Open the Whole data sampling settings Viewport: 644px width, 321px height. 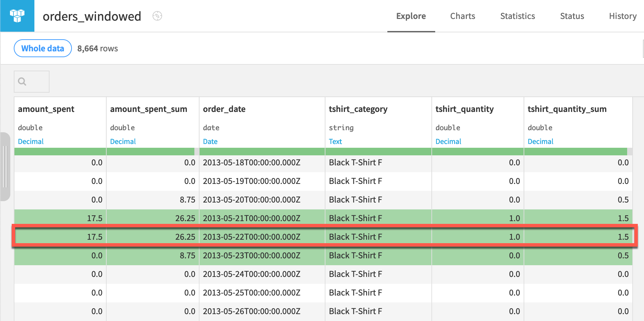coord(42,48)
